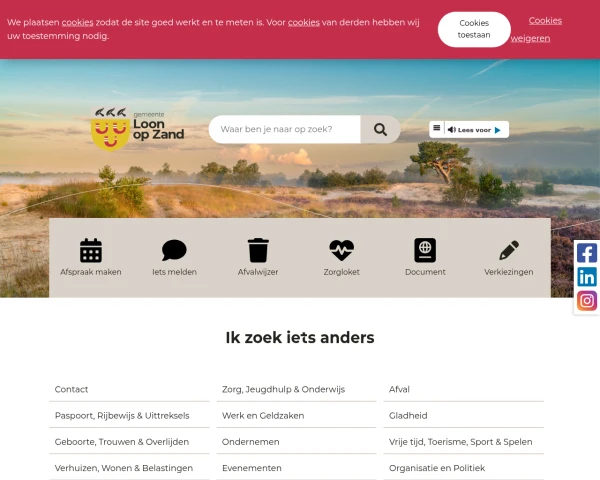This screenshot has width=600, height=480.
Task: Open the Contact menu link
Action: (129, 389)
